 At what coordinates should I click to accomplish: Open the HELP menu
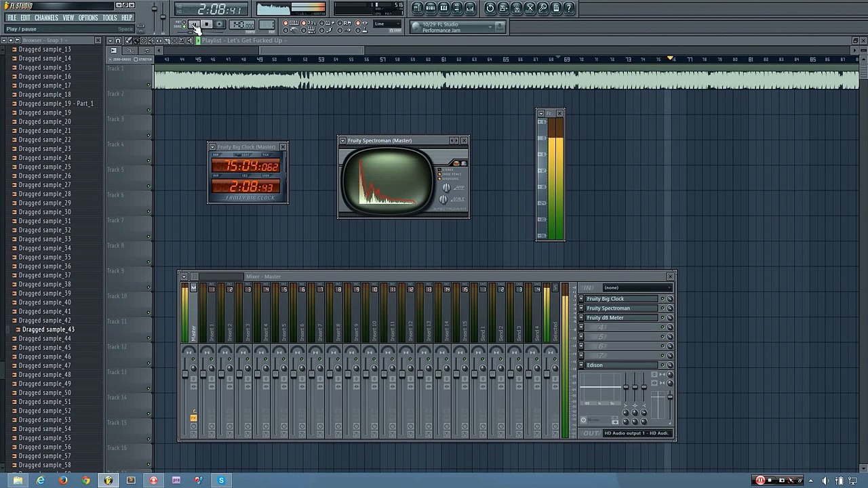click(127, 18)
